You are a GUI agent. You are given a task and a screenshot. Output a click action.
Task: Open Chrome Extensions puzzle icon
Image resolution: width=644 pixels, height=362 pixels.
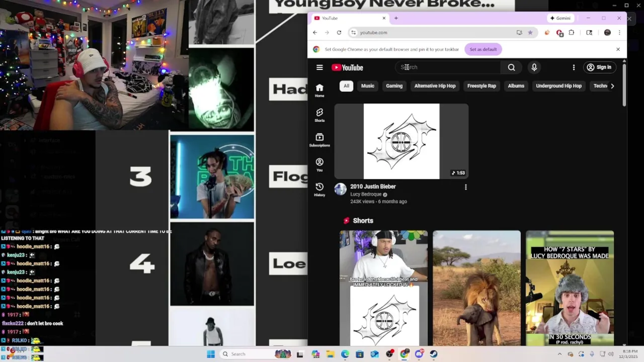[x=572, y=33]
